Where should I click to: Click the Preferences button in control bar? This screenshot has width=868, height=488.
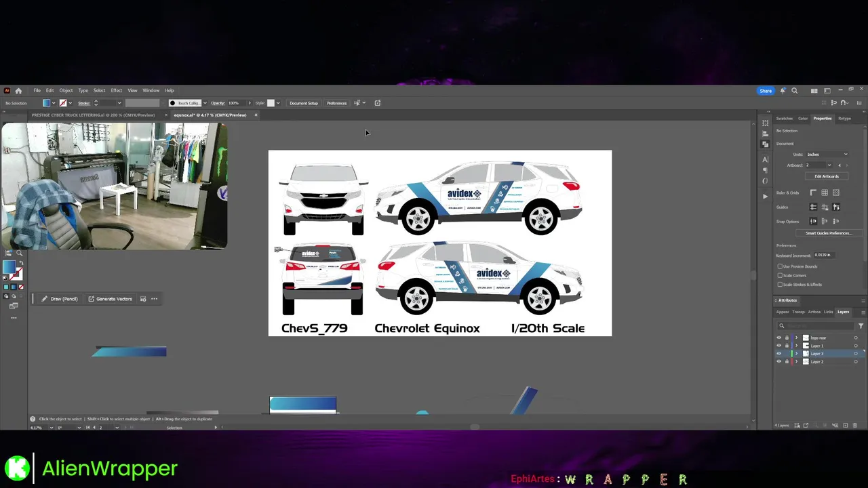(x=336, y=103)
